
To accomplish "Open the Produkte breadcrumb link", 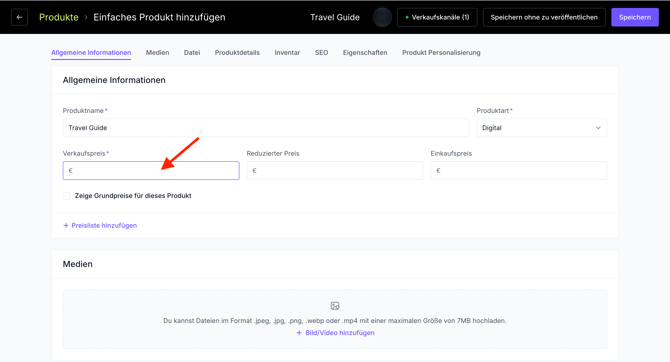I will (59, 18).
